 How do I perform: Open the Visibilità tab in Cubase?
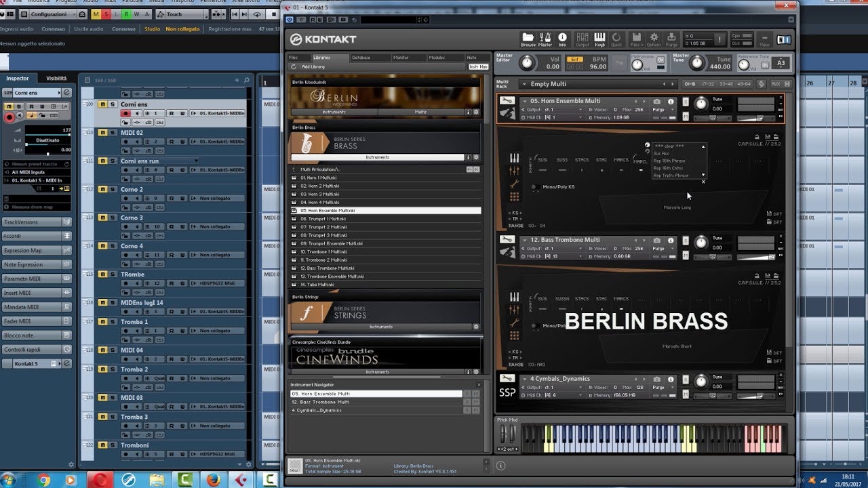(x=57, y=79)
